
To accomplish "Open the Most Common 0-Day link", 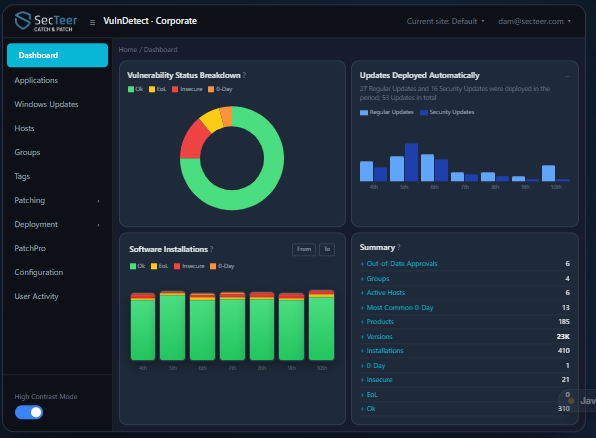I will point(400,308).
